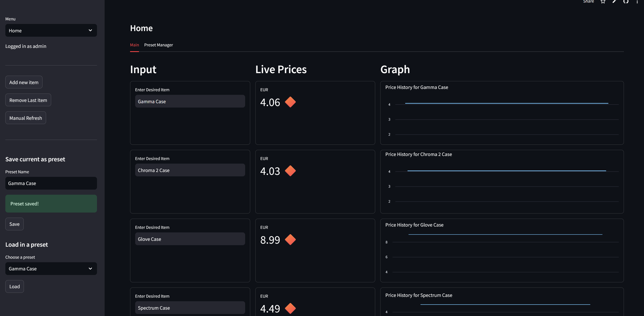Click the Manual Refresh button
Image resolution: width=644 pixels, height=316 pixels.
pos(26,118)
